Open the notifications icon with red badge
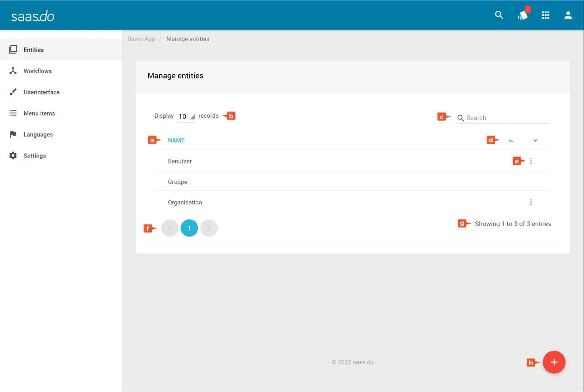 [x=523, y=15]
